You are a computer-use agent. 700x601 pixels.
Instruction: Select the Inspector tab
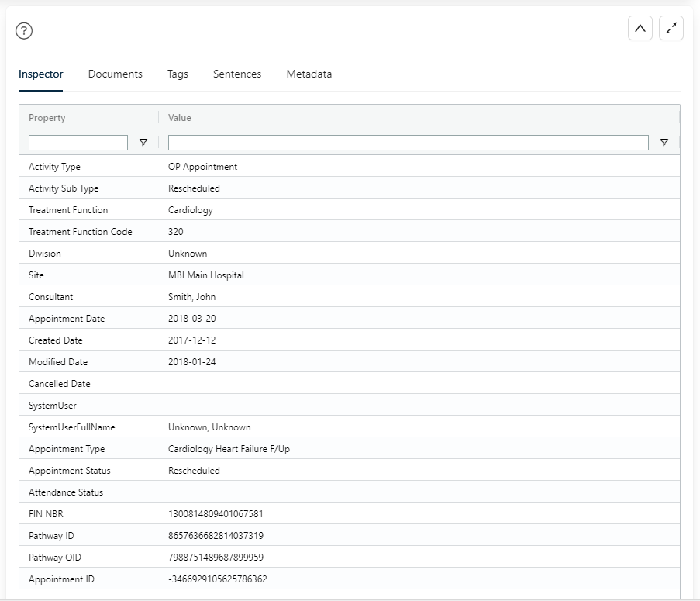41,74
